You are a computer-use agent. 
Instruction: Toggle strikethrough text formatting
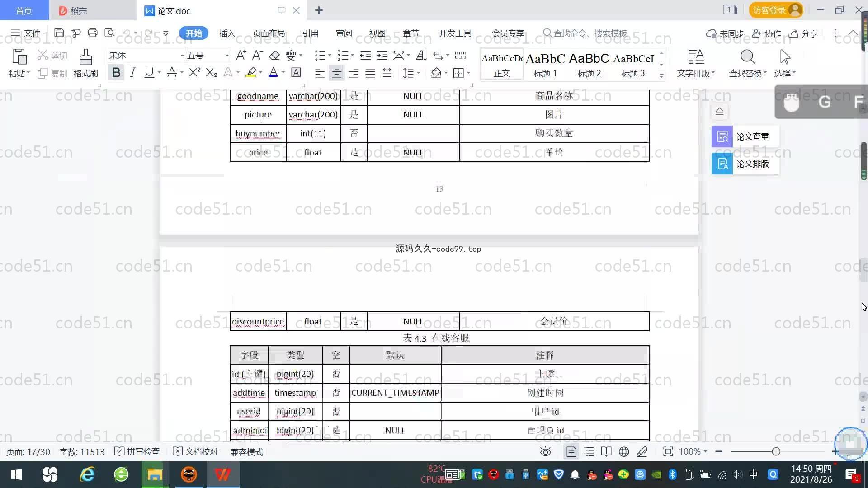point(172,73)
